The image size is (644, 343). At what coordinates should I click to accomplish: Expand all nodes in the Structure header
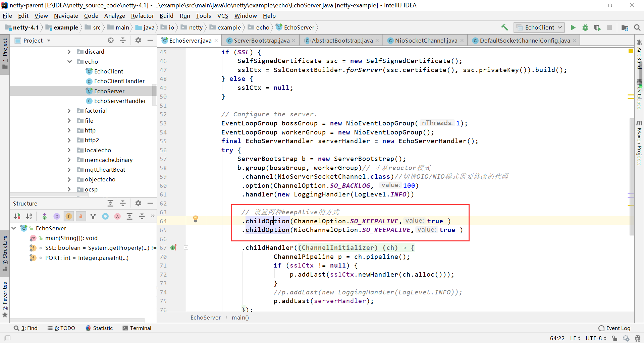point(110,203)
